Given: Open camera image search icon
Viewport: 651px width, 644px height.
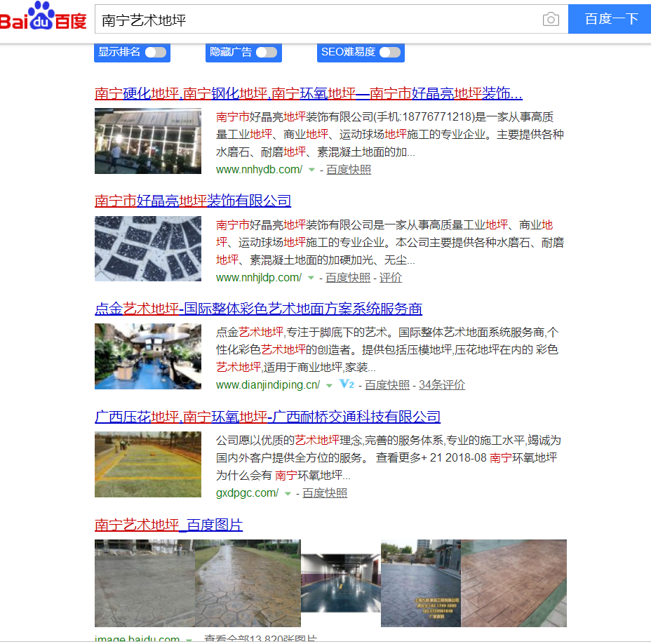Looking at the screenshot, I should (551, 19).
